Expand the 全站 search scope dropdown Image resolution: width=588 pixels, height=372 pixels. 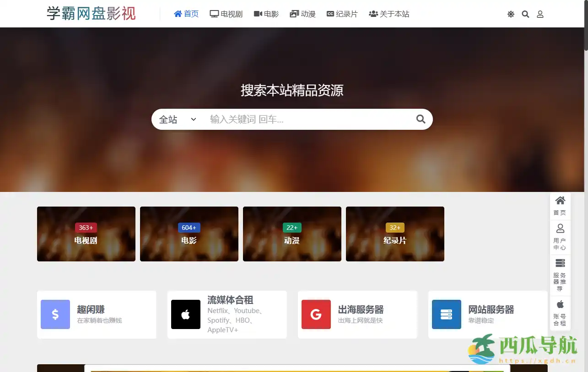point(178,119)
